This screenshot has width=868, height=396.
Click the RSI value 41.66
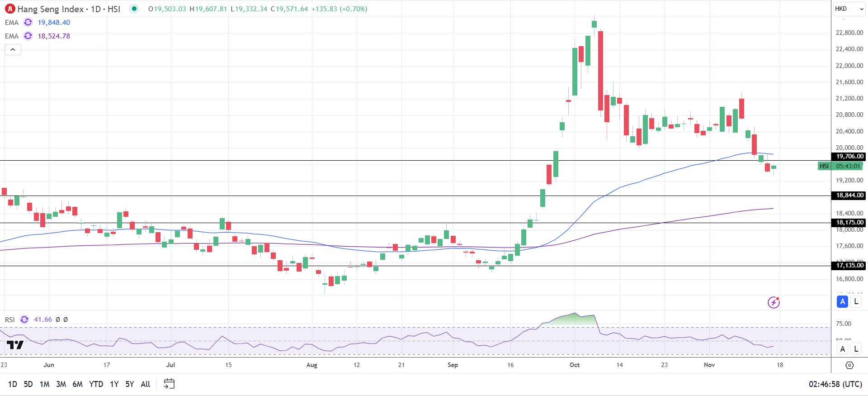pyautogui.click(x=43, y=320)
